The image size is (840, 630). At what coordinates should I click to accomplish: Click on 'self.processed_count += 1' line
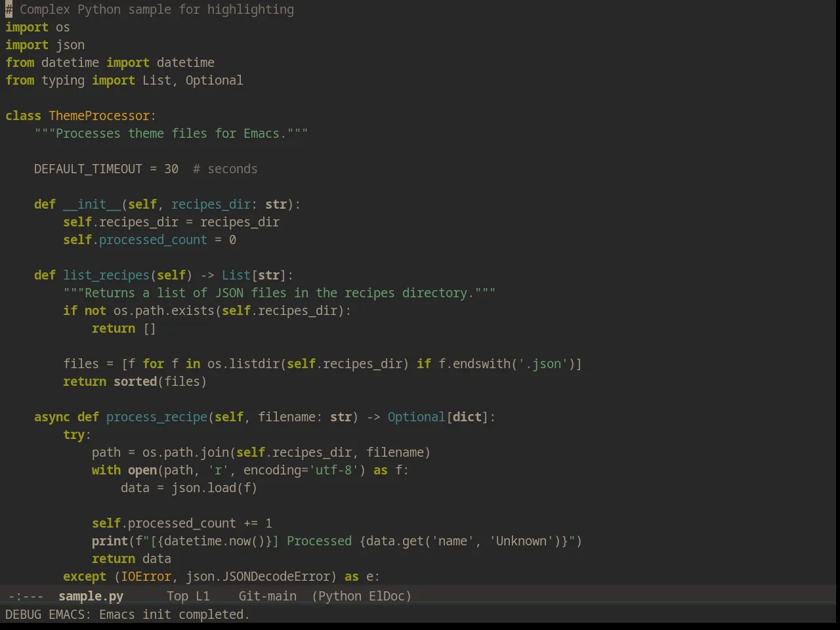(x=182, y=523)
